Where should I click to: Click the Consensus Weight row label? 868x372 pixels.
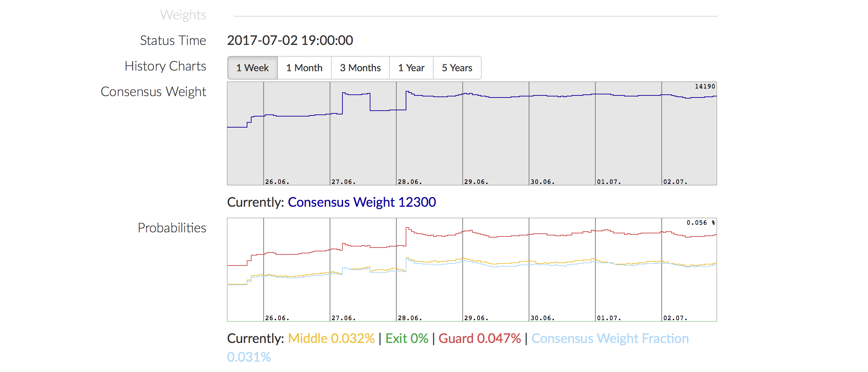(x=153, y=92)
